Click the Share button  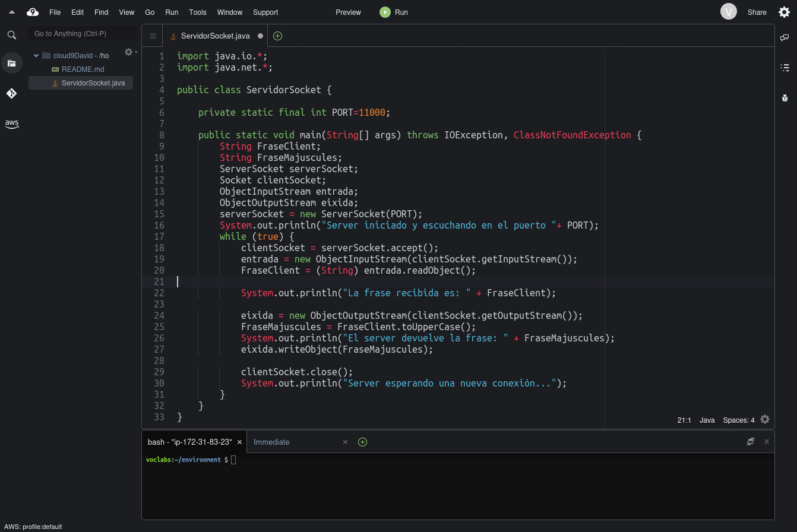click(x=757, y=12)
